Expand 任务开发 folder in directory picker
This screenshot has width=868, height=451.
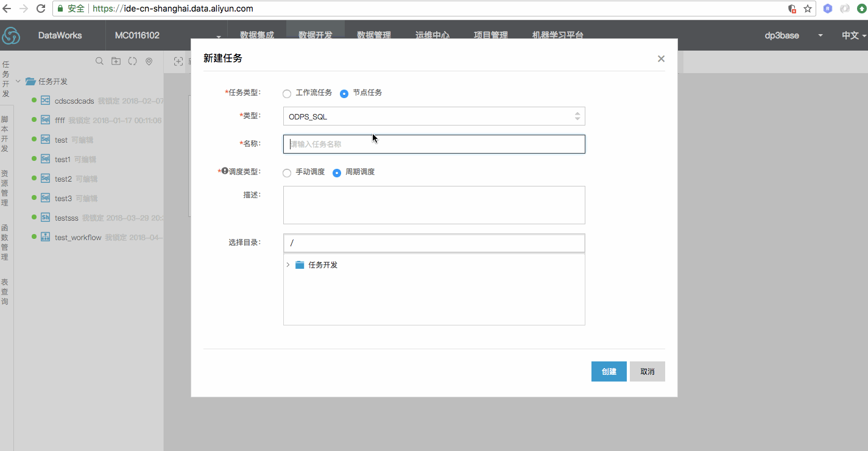[x=288, y=265]
